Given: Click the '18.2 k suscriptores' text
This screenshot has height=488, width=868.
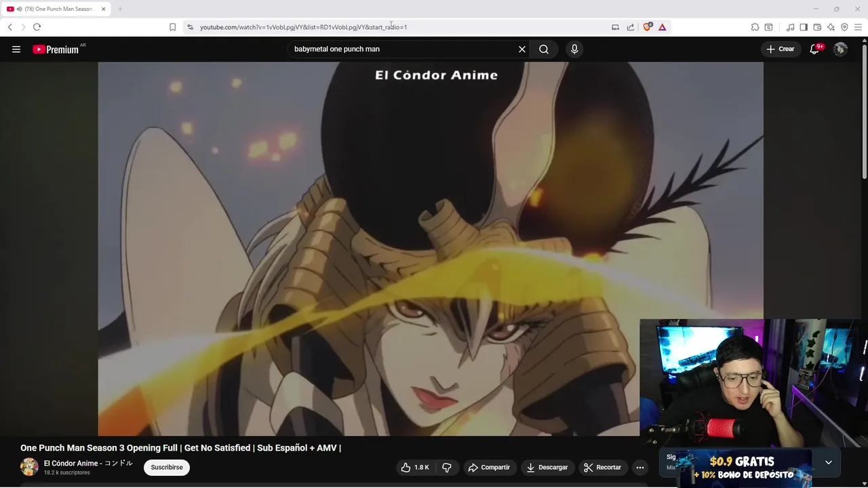Looking at the screenshot, I should click(67, 472).
